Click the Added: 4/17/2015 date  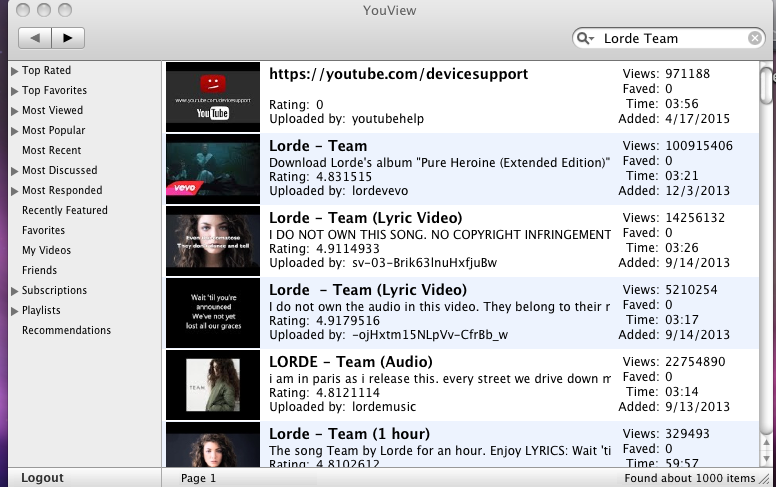click(697, 119)
